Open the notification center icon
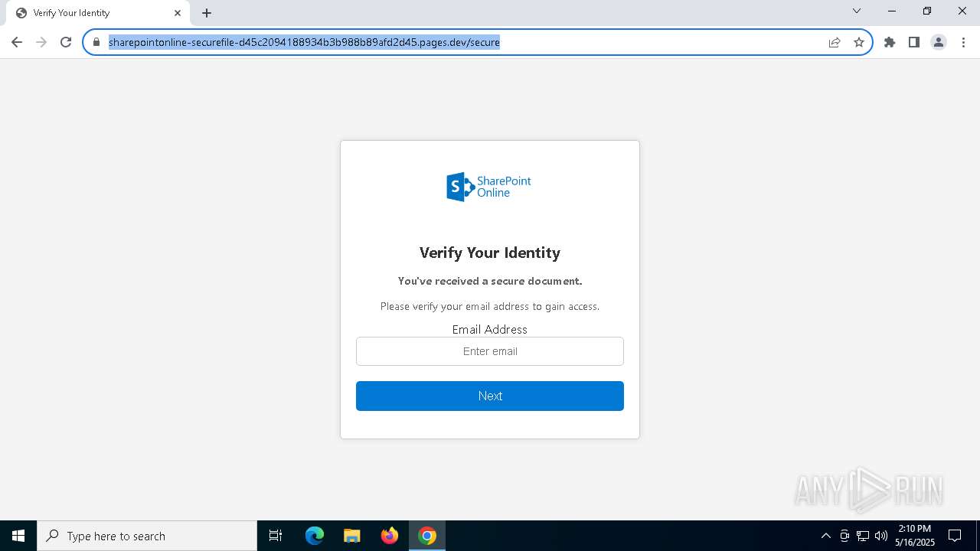The image size is (980, 551). (x=955, y=536)
